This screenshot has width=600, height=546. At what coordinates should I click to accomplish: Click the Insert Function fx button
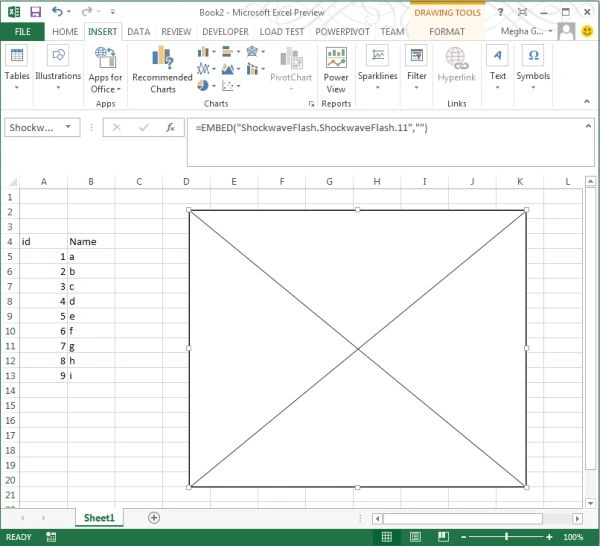(170, 127)
